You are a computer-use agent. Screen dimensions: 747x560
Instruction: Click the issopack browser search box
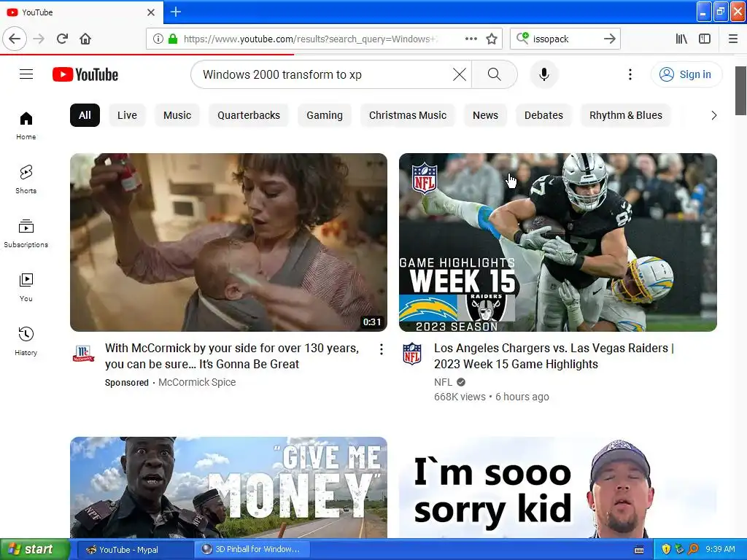565,39
